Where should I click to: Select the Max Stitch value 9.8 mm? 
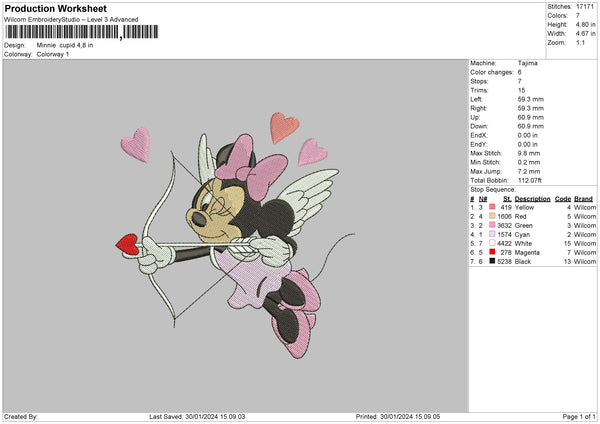(x=529, y=153)
